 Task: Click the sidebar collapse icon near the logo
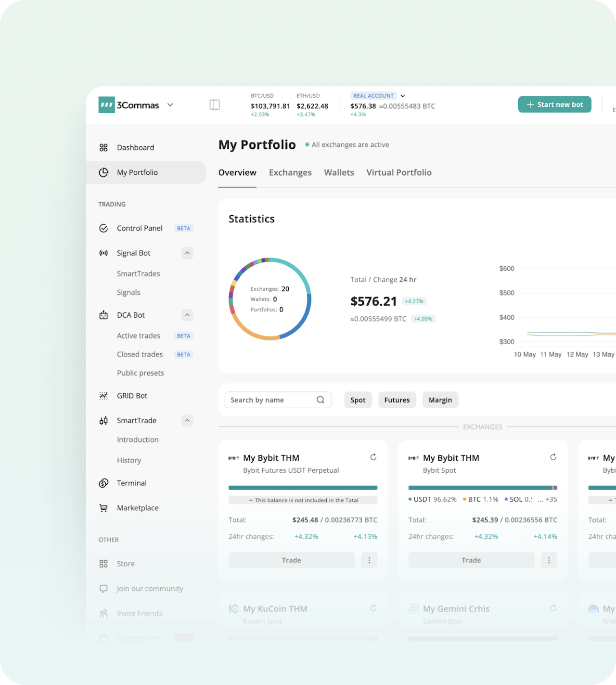215,104
